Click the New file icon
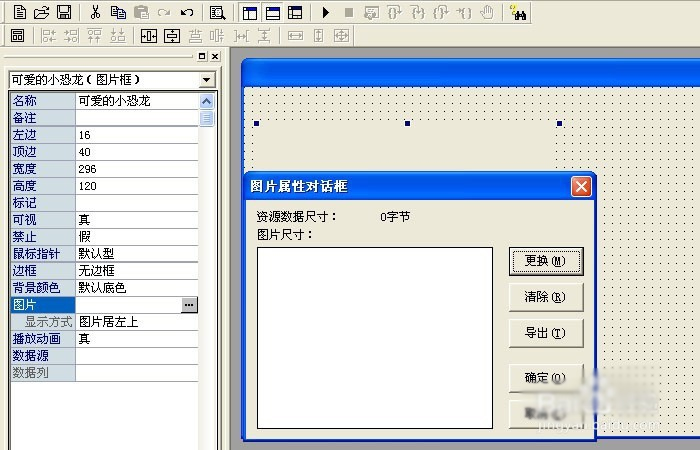The height and width of the screenshot is (450, 700). click(x=19, y=13)
